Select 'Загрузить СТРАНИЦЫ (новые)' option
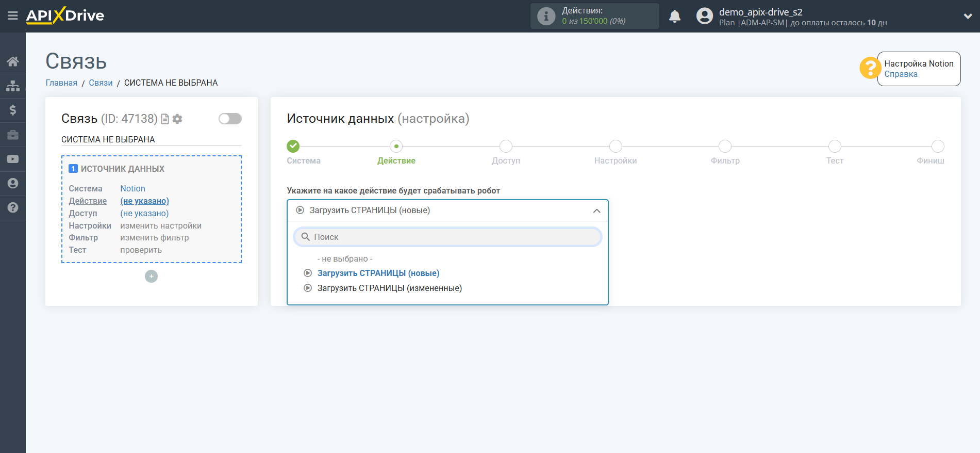Image resolution: width=980 pixels, height=453 pixels. click(378, 273)
